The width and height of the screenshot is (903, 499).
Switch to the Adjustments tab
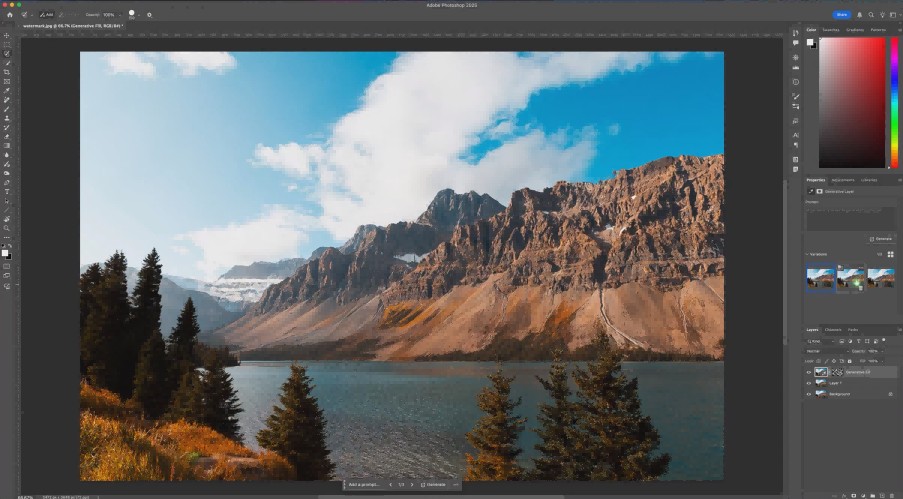(x=843, y=180)
